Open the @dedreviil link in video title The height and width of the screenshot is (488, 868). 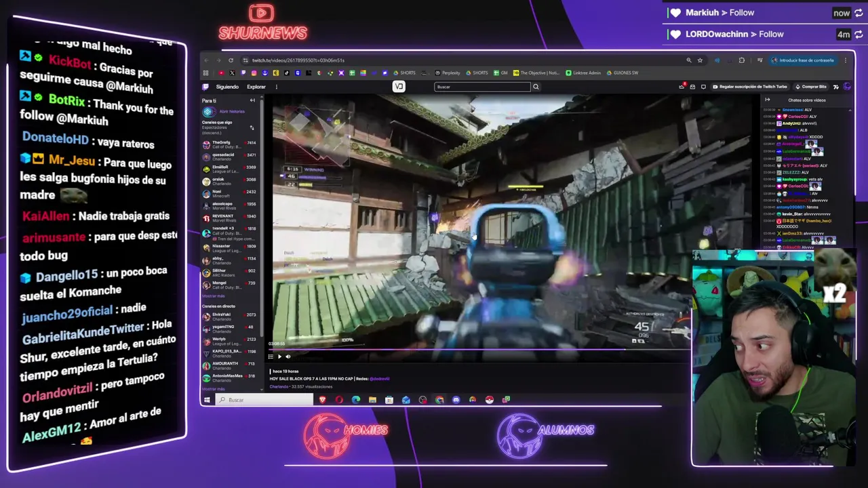380,379
